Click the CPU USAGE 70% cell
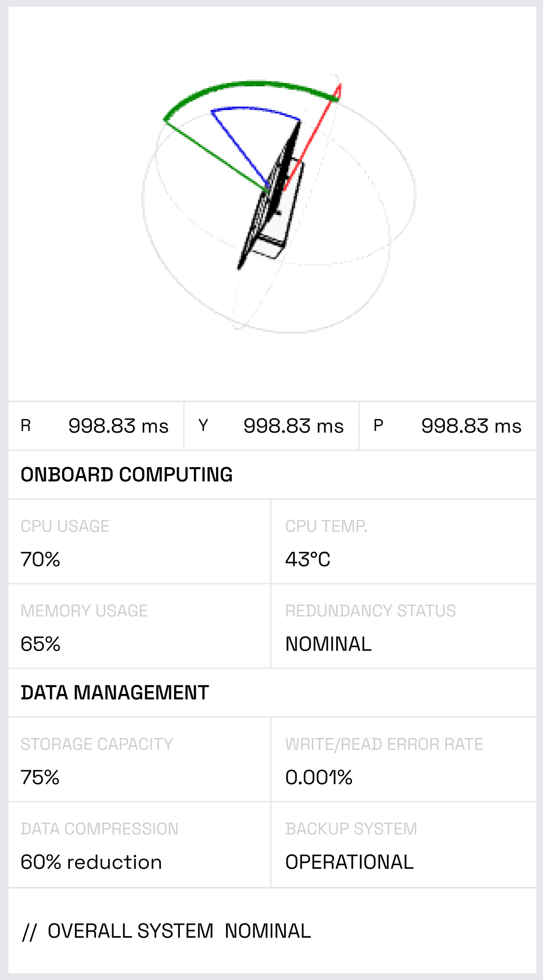The height and width of the screenshot is (980, 543). [139, 542]
